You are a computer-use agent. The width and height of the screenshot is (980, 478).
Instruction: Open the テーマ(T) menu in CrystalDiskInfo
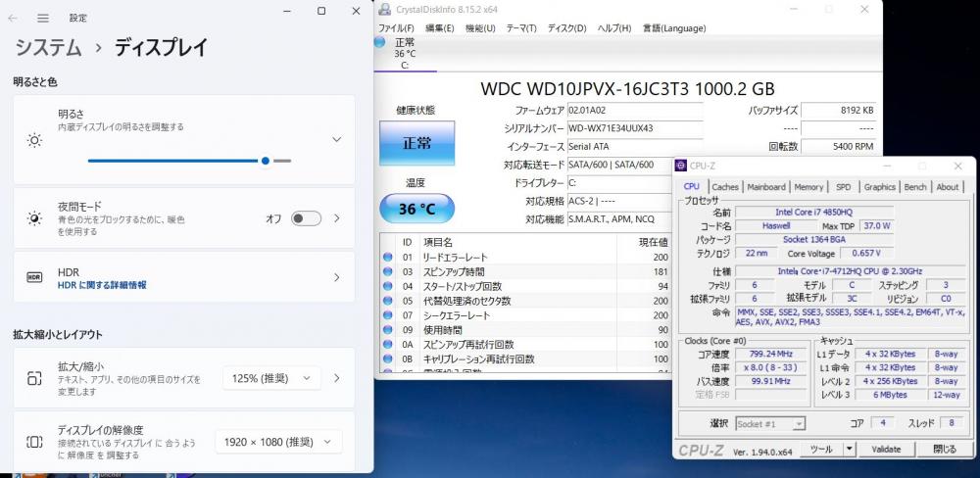pyautogui.click(x=521, y=28)
